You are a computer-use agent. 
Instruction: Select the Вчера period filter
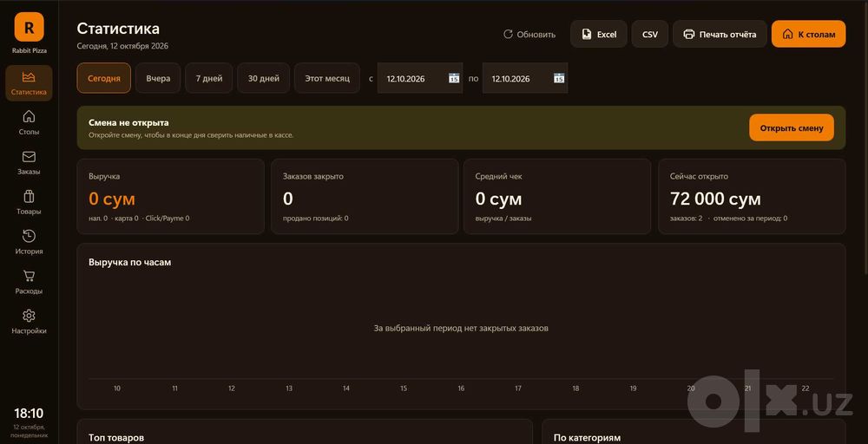[158, 78]
